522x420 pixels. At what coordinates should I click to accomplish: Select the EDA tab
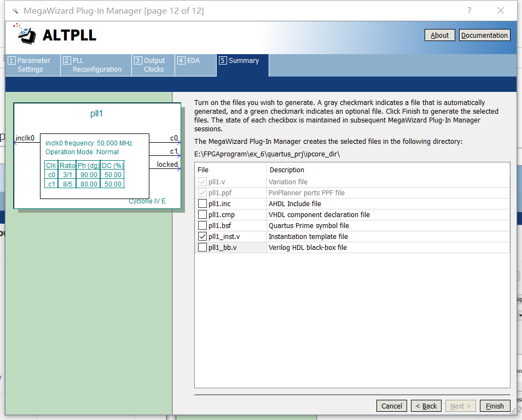click(x=195, y=65)
